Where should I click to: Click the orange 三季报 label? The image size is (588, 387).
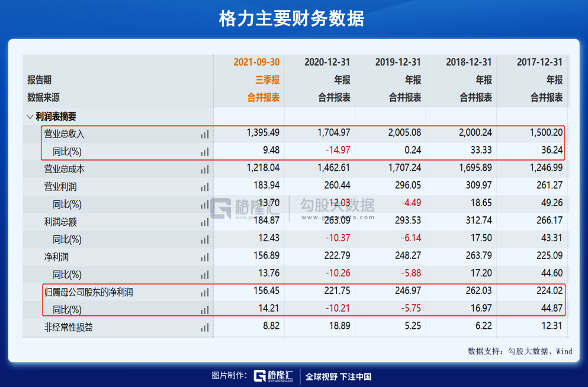[x=268, y=79]
